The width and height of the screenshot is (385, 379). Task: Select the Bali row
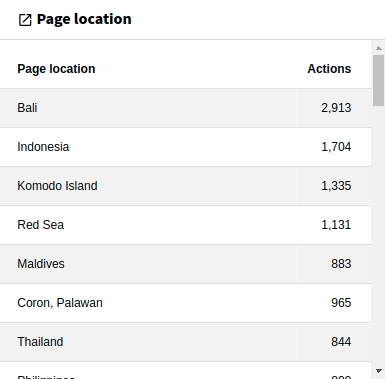(x=185, y=108)
